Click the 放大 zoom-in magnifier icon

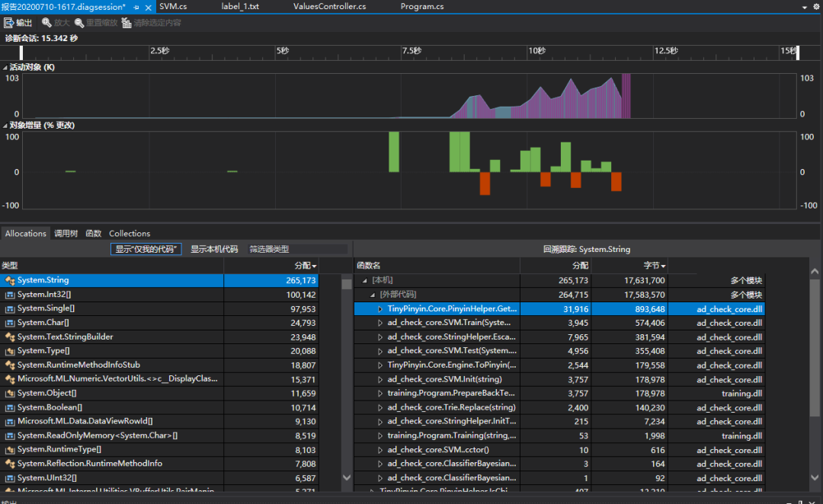[46, 23]
